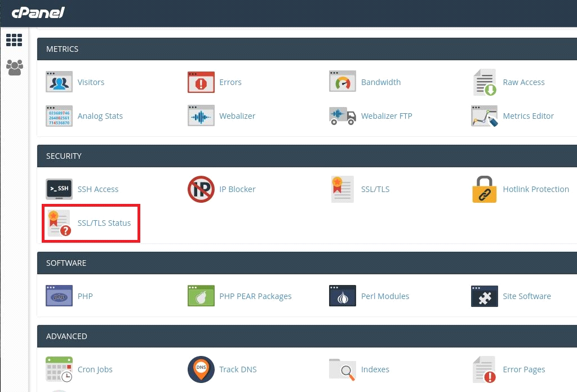This screenshot has width=577, height=392.
Task: Open User Manager people icon in sidebar
Action: click(14, 67)
